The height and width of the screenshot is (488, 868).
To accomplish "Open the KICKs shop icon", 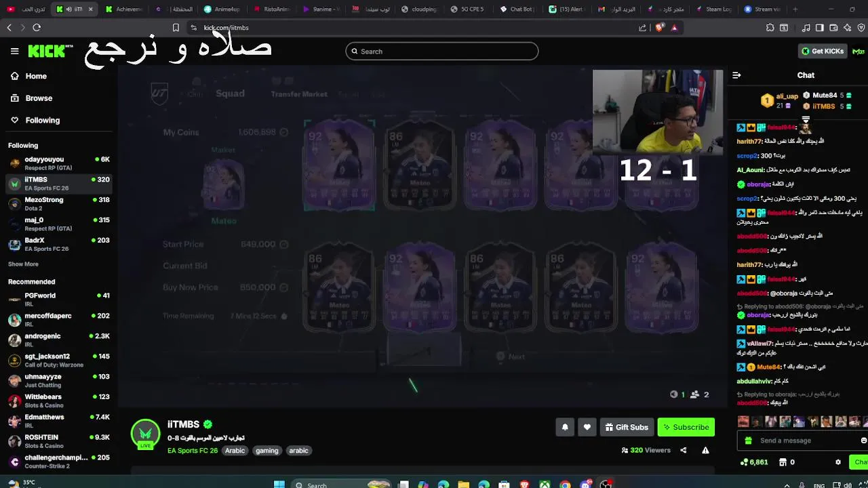I will tap(783, 462).
